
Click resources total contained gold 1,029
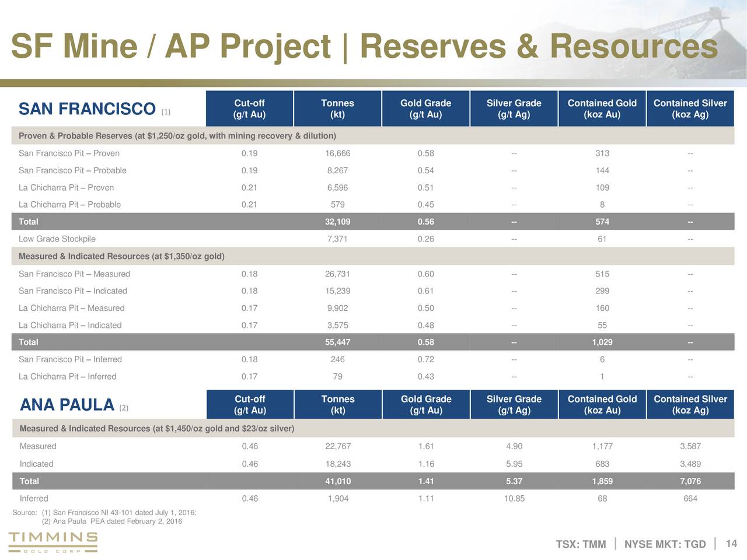602,342
